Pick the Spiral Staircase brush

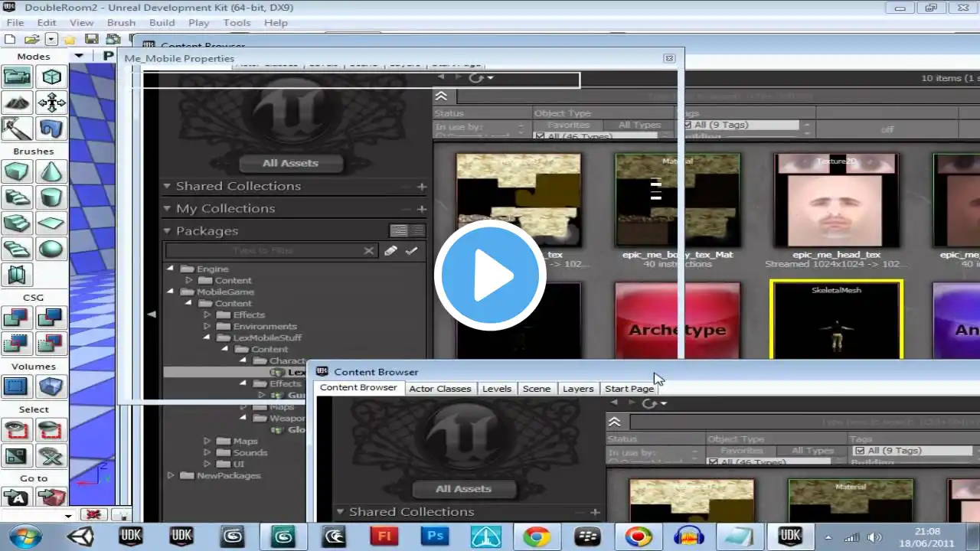[x=17, y=249]
